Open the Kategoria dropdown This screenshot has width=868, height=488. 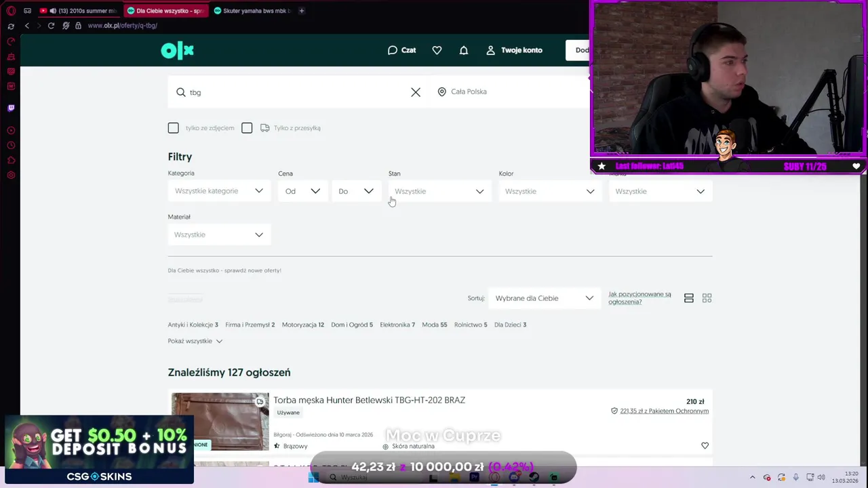(219, 191)
